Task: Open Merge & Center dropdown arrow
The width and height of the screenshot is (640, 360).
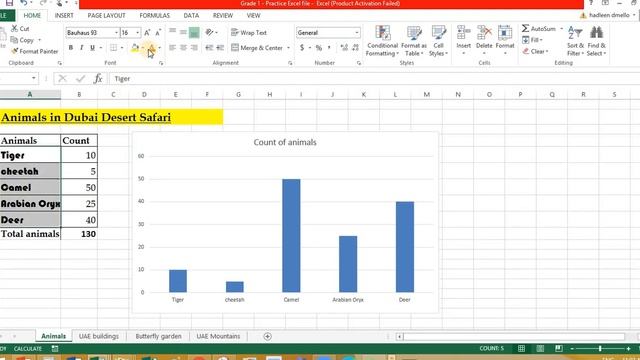Action: (x=288, y=48)
